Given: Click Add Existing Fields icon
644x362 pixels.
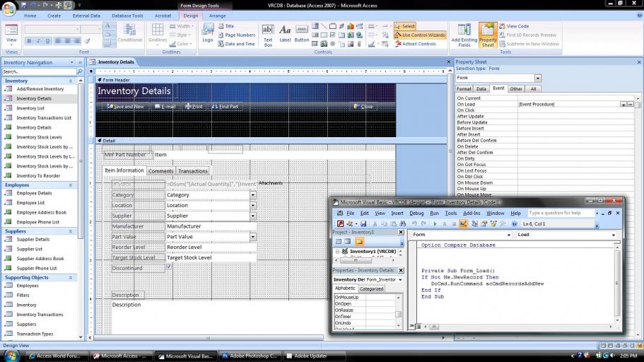Looking at the screenshot, I should coord(464,35).
